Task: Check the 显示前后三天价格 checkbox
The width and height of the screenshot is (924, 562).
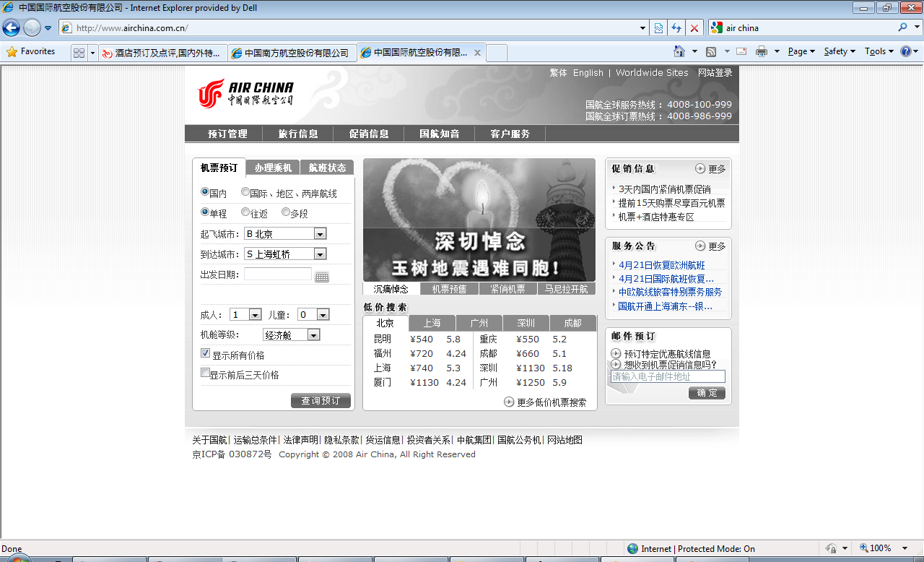Action: (206, 373)
